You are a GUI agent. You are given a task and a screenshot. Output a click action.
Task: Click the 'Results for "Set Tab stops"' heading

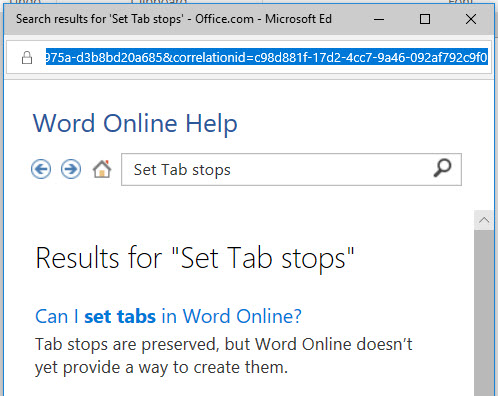(195, 258)
